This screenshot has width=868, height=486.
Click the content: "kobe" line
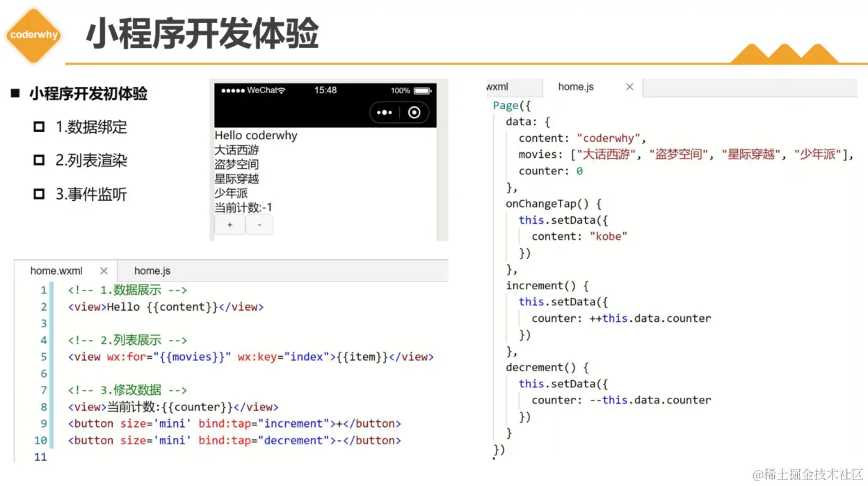pos(580,236)
